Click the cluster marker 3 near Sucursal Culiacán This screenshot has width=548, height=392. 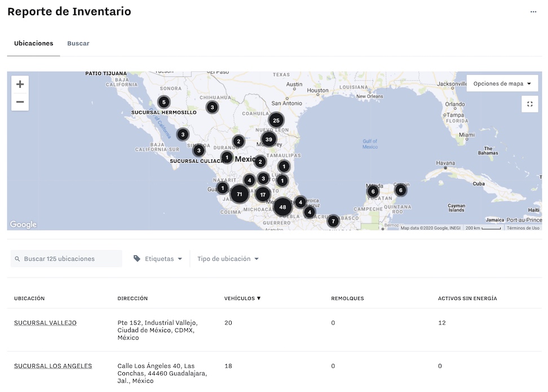[199, 150]
